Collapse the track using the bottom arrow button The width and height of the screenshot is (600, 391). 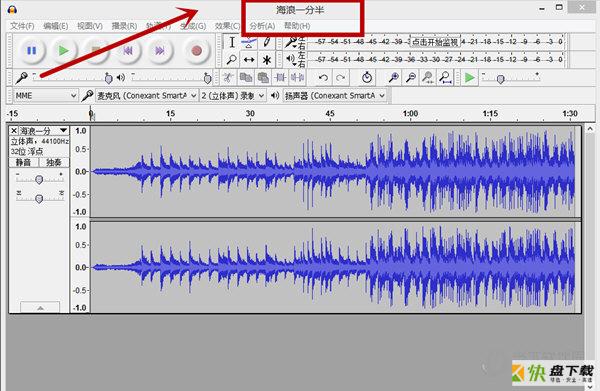click(40, 307)
